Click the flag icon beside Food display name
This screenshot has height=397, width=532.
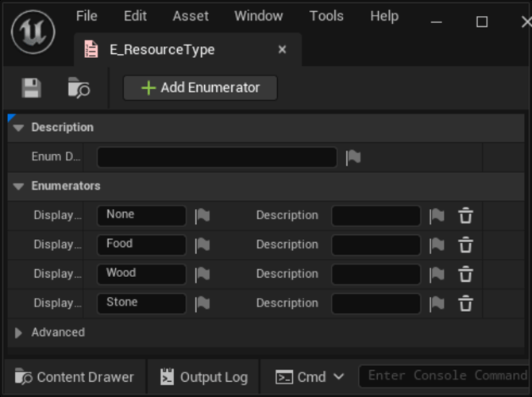tap(202, 245)
